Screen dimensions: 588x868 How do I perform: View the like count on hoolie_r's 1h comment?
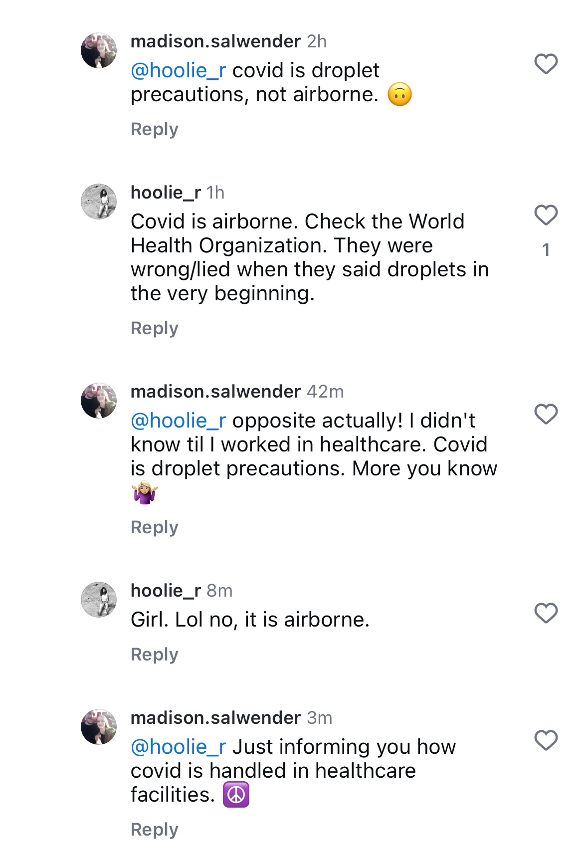[546, 249]
